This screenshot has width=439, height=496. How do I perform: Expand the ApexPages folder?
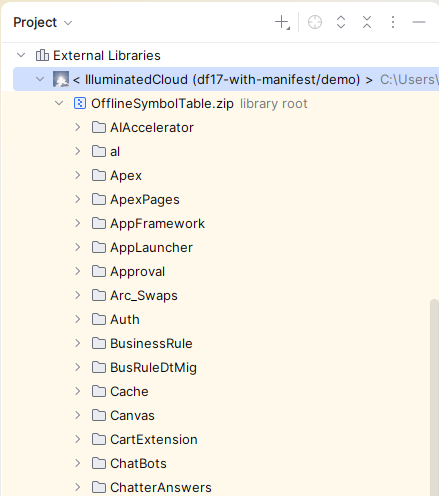78,199
